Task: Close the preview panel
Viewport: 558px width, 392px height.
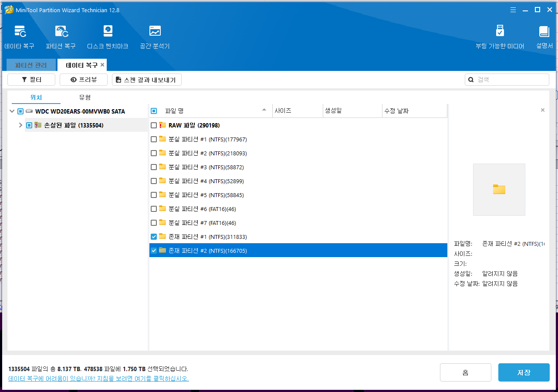Action: (x=543, y=110)
